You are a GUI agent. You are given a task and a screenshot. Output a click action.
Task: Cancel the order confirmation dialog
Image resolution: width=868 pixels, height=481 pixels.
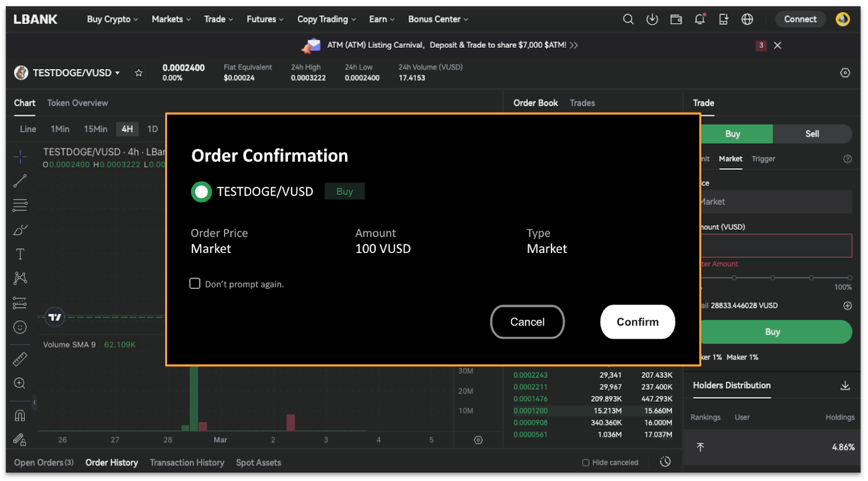(x=527, y=322)
